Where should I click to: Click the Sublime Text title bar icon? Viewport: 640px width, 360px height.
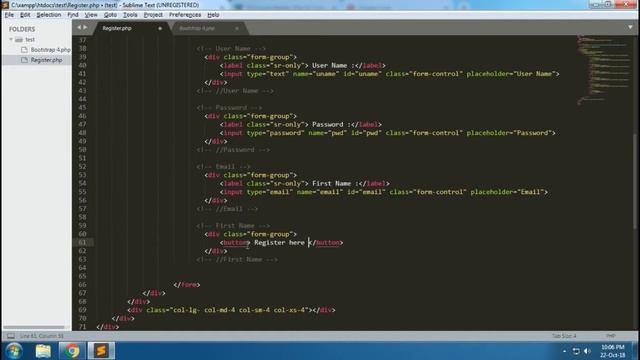(x=5, y=5)
